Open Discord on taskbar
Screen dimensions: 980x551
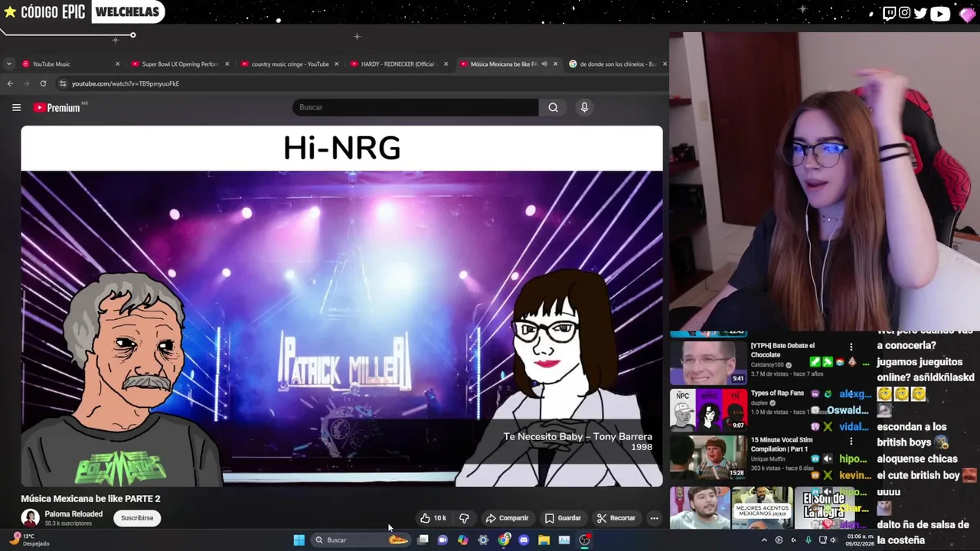(x=524, y=540)
